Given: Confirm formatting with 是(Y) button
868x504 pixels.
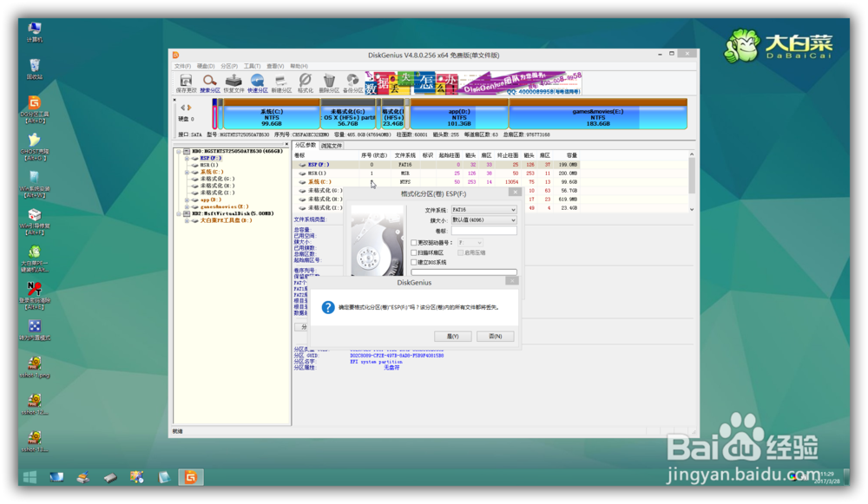Looking at the screenshot, I should (x=453, y=337).
